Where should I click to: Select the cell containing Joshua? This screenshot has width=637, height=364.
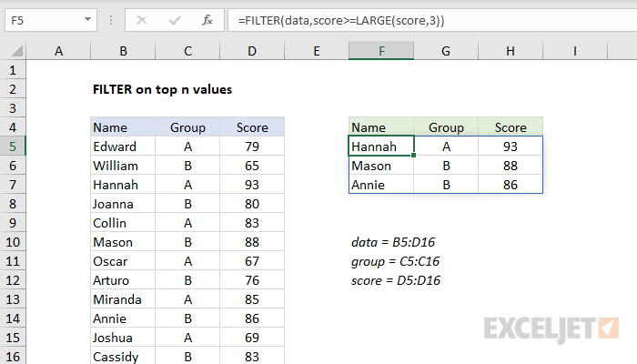[123, 338]
